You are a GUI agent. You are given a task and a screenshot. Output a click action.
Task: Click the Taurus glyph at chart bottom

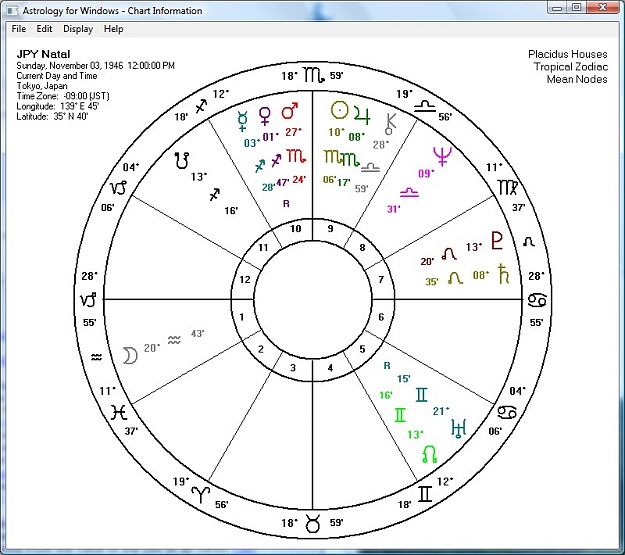(313, 524)
